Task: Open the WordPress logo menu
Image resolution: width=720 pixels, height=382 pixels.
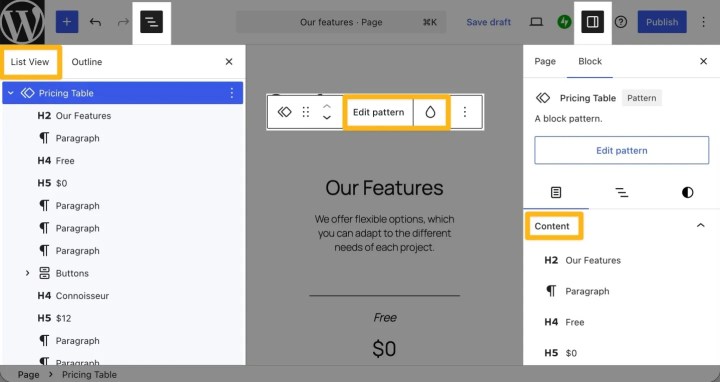Action: tap(22, 22)
